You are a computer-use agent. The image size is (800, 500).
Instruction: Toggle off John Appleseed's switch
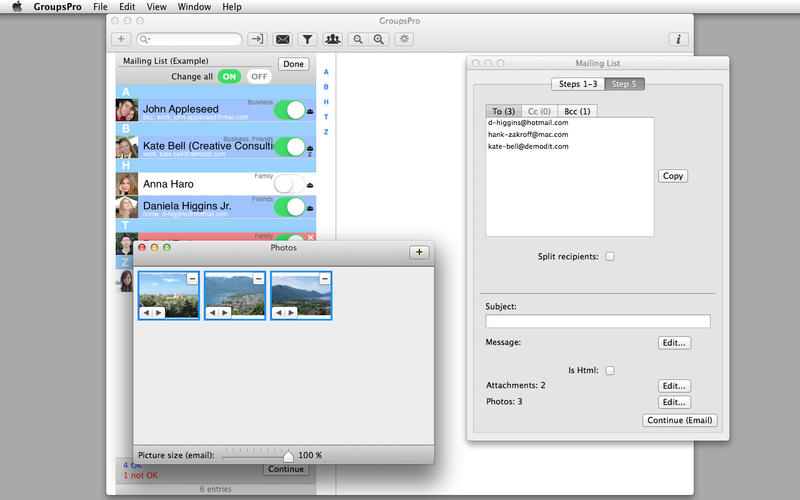(289, 110)
